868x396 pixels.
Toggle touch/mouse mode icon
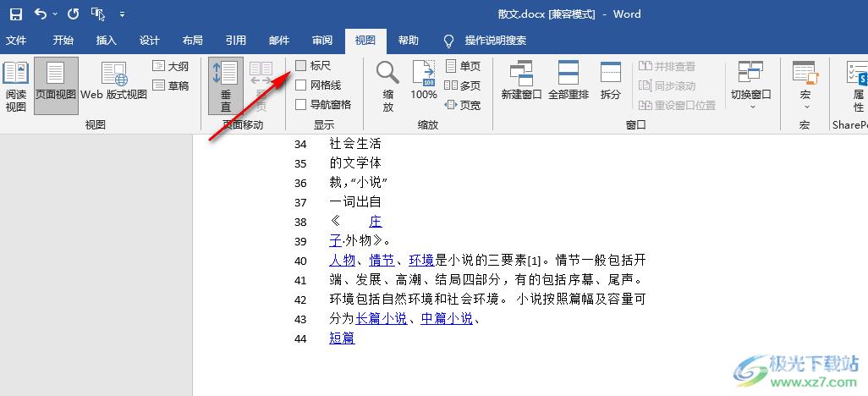coord(98,14)
